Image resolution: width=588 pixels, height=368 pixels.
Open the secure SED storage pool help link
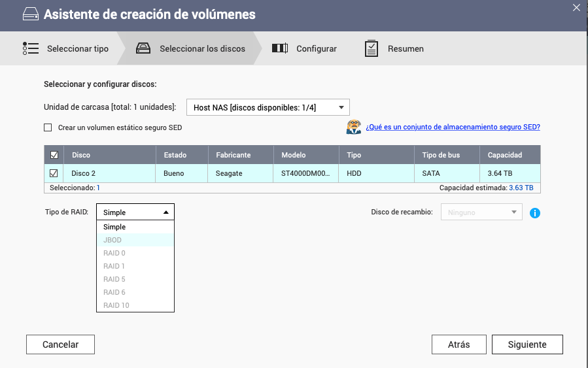[x=453, y=127]
